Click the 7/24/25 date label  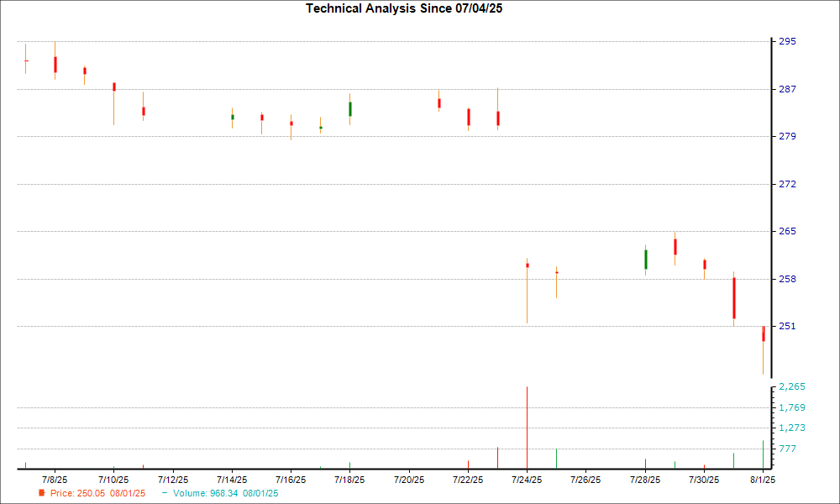click(x=528, y=480)
